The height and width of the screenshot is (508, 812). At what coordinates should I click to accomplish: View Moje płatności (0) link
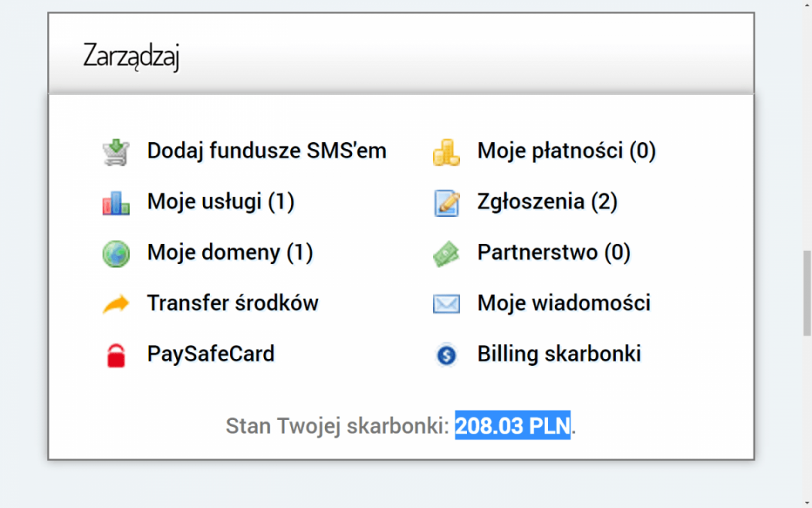[x=566, y=151]
